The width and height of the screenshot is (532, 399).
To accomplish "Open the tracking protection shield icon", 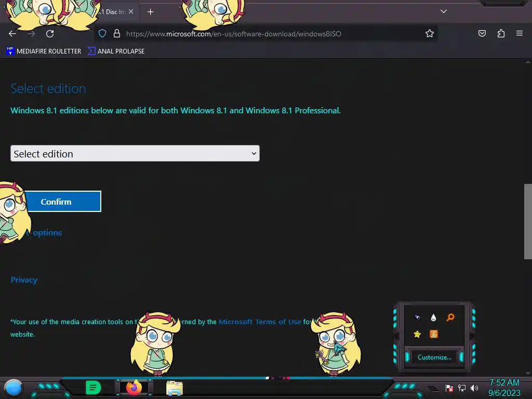I will coord(102,34).
